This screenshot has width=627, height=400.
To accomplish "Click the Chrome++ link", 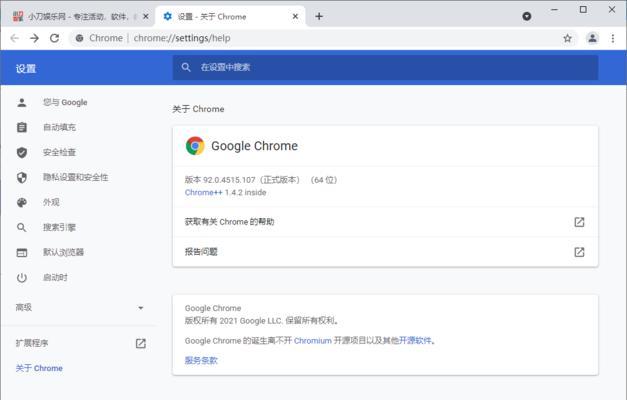I will [x=204, y=192].
